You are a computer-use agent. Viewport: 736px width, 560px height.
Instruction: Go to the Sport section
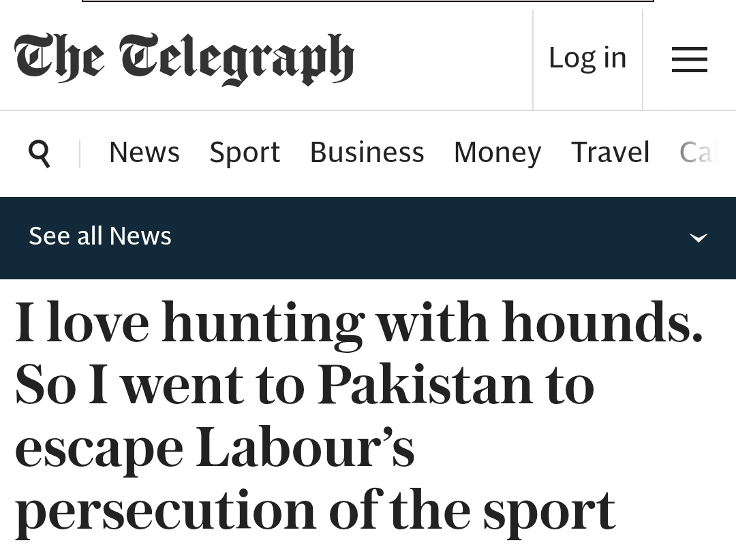tap(245, 152)
